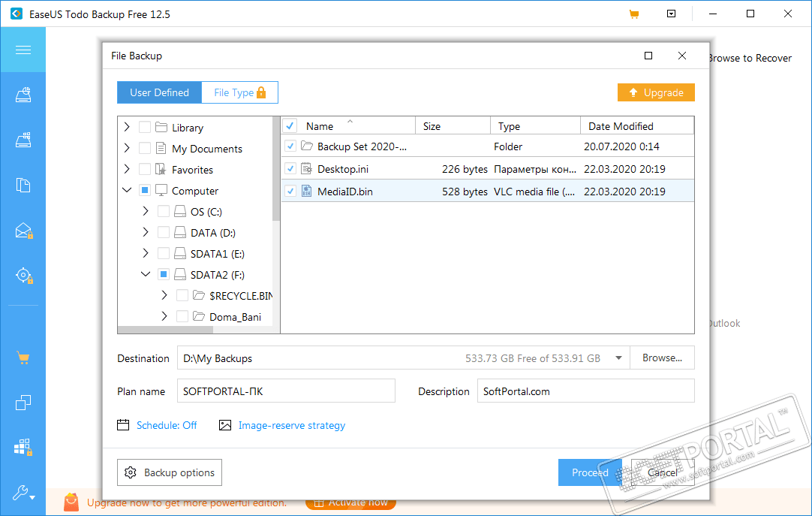812x516 pixels.
Task: Sort files by Type column header
Action: [x=536, y=126]
